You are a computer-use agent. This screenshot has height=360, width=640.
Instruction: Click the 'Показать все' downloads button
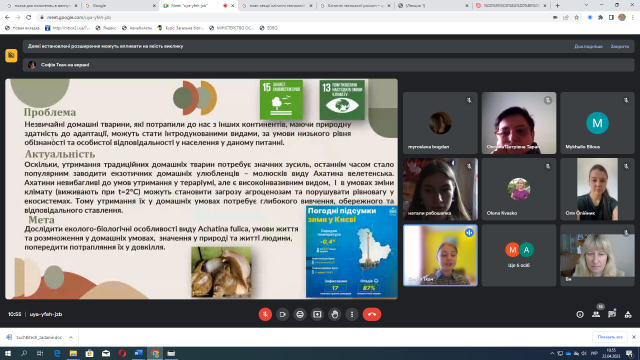[x=610, y=337]
